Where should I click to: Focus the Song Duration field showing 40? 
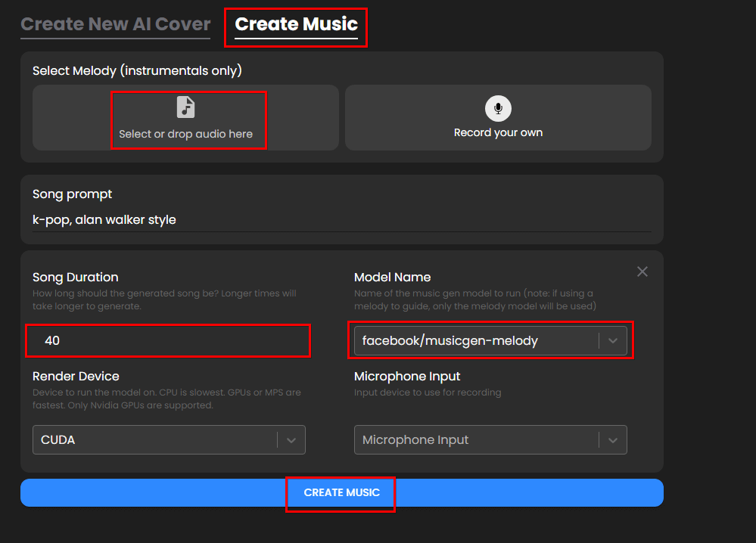click(168, 341)
